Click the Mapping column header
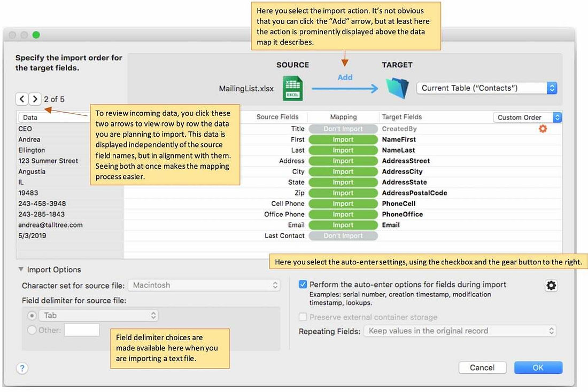Image resolution: width=588 pixels, height=392 pixels. [343, 117]
